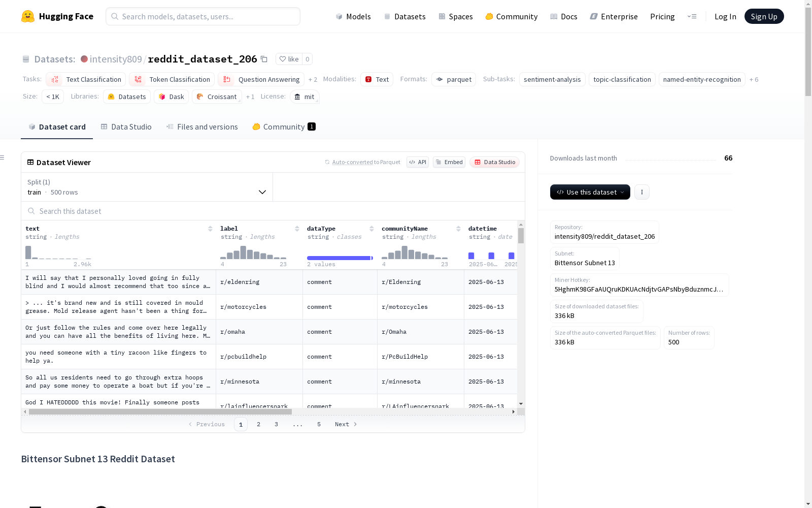Open Datasets in the top navigation
The height and width of the screenshot is (508, 812).
point(404,16)
